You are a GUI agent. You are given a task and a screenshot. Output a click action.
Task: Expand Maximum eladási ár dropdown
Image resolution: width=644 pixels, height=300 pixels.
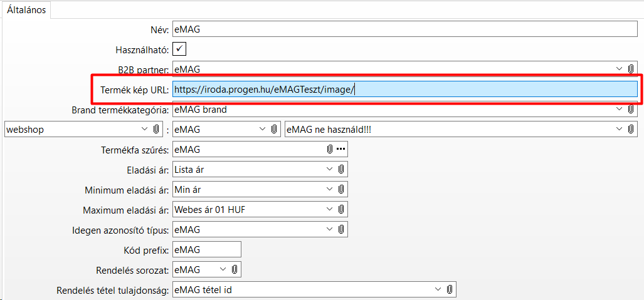coord(330,209)
